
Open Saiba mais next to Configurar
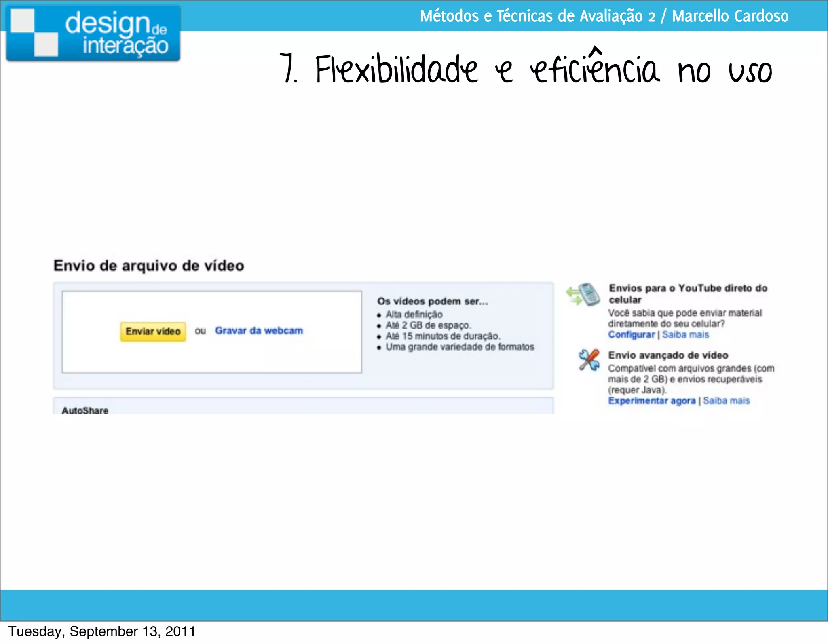[x=686, y=335]
